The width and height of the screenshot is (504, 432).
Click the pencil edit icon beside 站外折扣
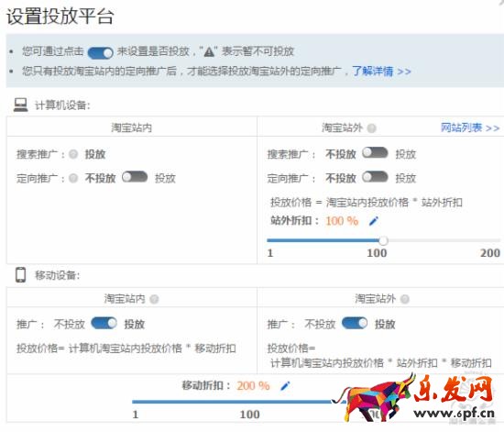pos(374,221)
